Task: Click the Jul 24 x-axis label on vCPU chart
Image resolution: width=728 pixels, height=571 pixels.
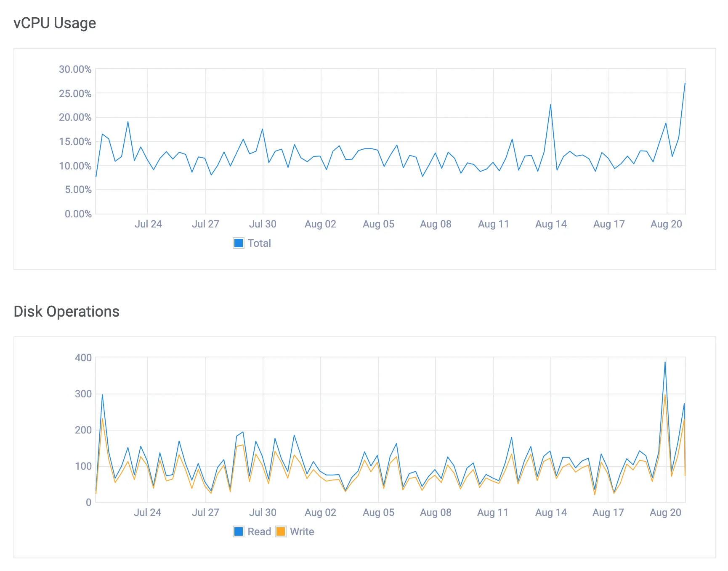Action: coord(148,224)
